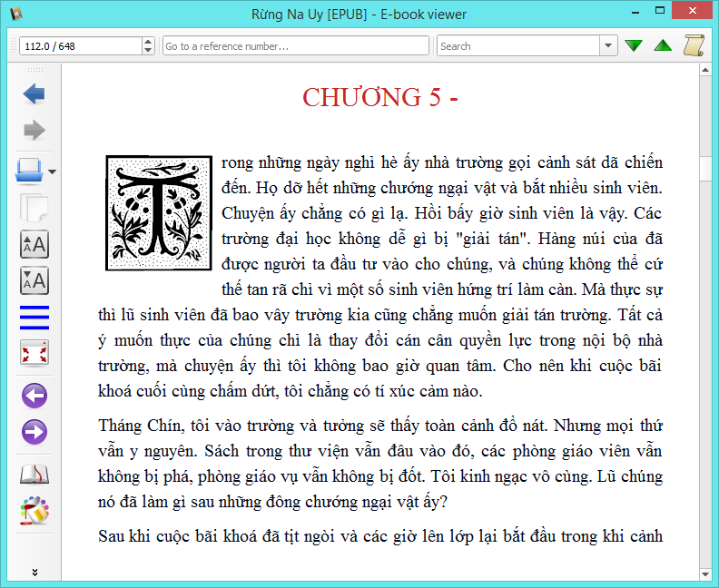Go to next page purple arrow
The height and width of the screenshot is (588, 719).
click(34, 432)
